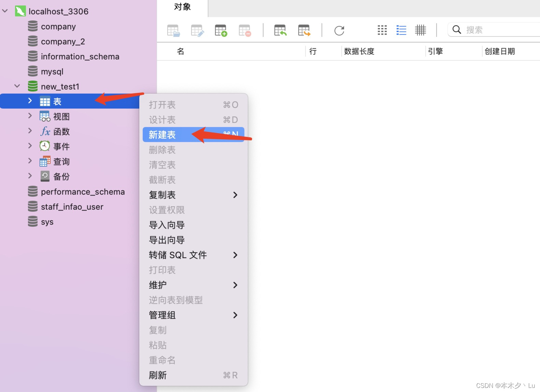Click the New Table toolbar icon

pyautogui.click(x=221, y=30)
